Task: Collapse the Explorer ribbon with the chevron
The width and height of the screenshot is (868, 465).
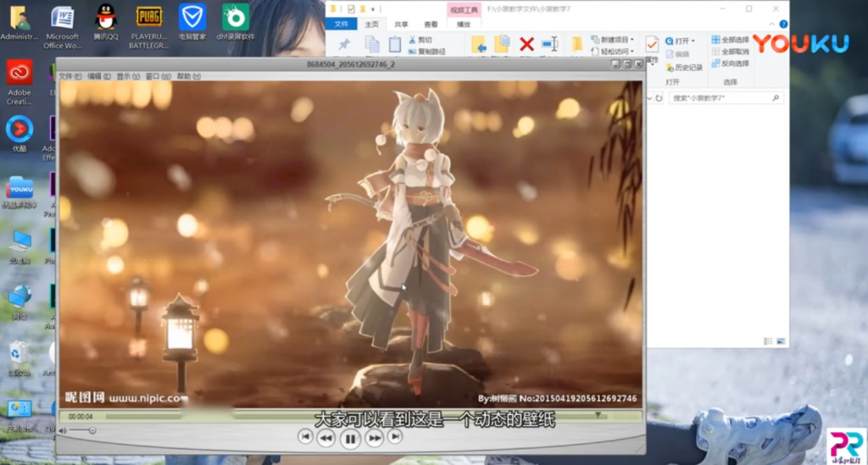Action: click(771, 24)
